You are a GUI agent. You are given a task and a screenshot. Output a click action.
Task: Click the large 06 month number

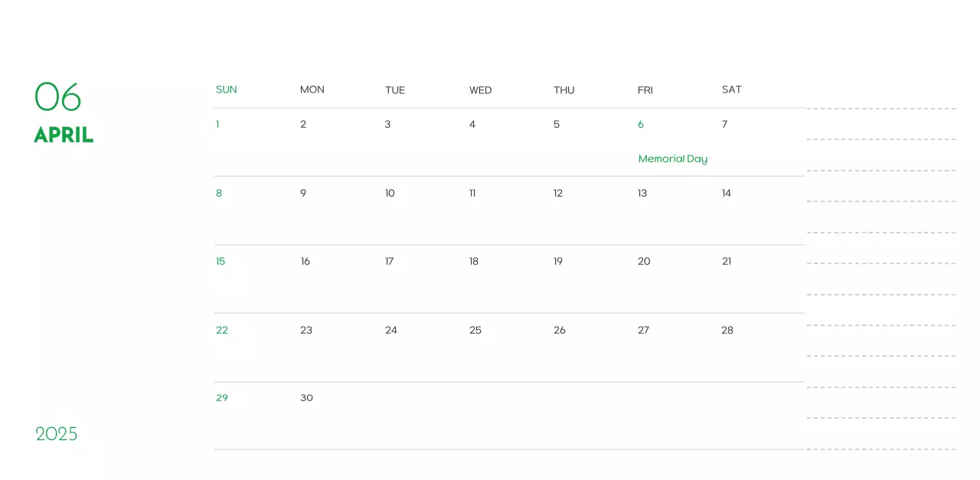pyautogui.click(x=58, y=97)
